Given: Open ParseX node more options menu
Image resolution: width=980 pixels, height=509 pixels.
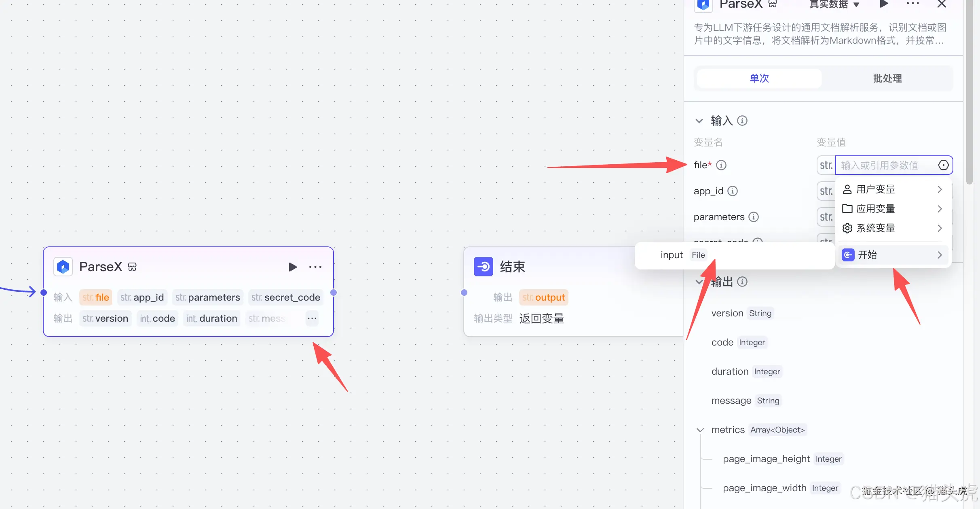Looking at the screenshot, I should pos(315,267).
